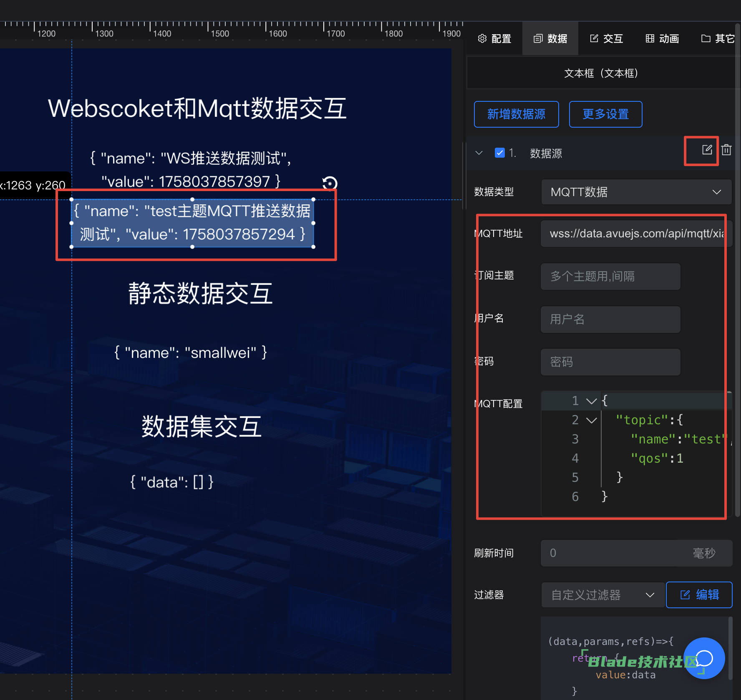741x700 pixels.
Task: Uncheck the data source 1 checkbox
Action: (499, 153)
